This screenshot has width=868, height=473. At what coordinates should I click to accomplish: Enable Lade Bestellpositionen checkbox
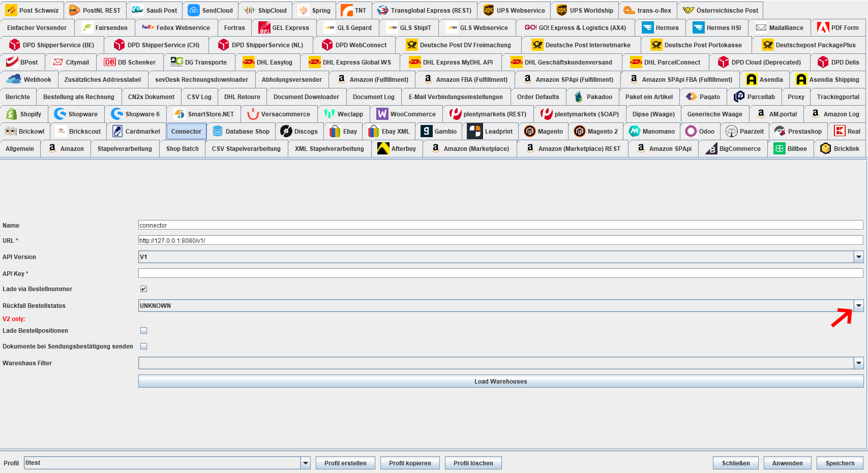143,330
